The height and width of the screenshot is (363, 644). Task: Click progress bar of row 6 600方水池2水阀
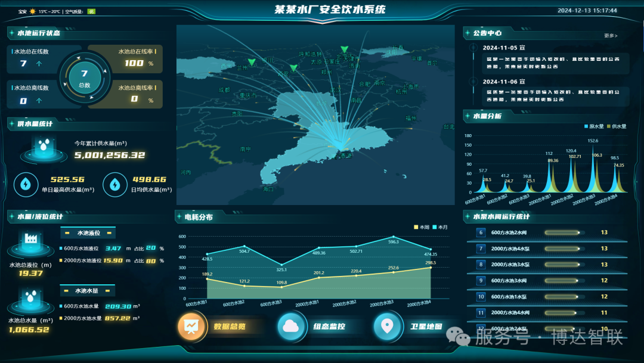[x=562, y=232]
